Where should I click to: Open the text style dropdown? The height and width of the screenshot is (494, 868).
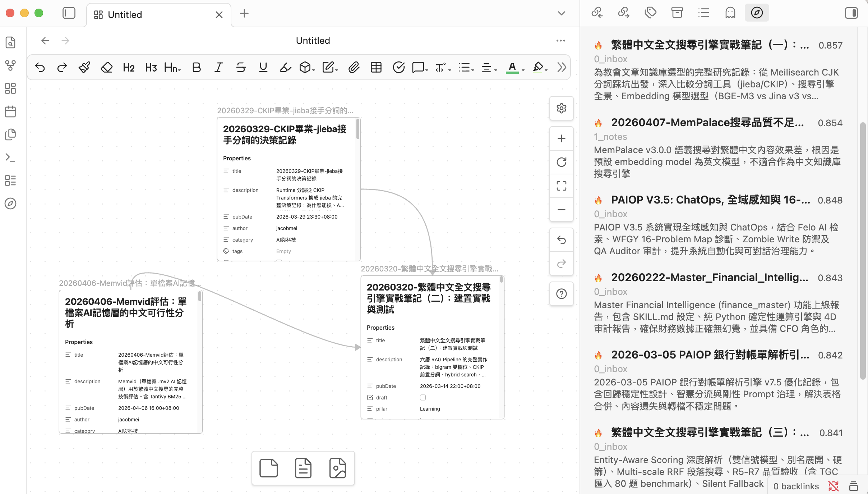tap(443, 67)
